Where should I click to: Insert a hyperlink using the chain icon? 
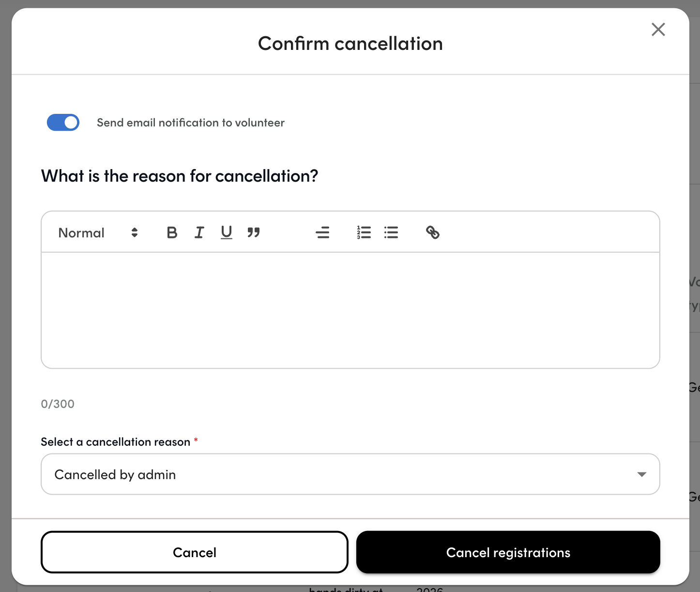click(x=433, y=233)
